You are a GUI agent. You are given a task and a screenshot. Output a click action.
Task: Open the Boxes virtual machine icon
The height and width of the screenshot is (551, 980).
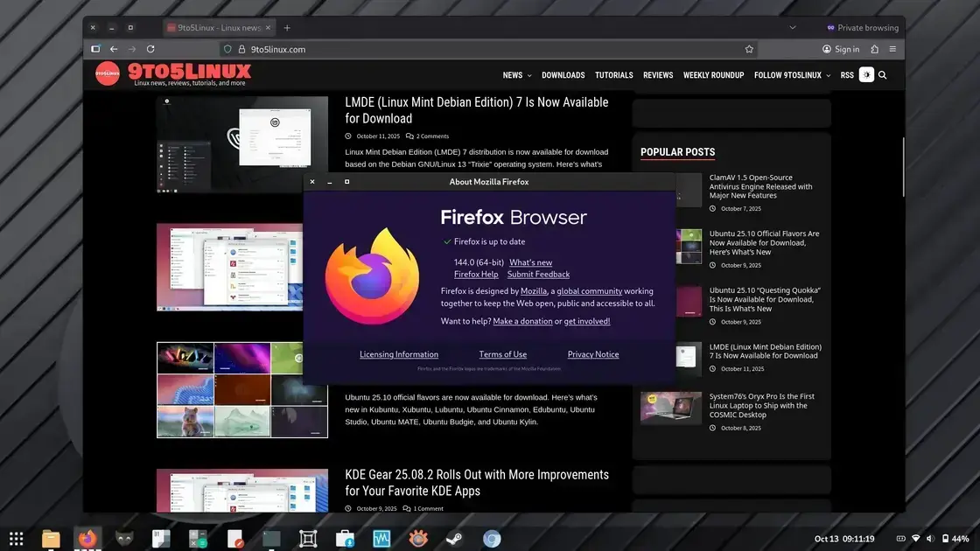pos(308,539)
